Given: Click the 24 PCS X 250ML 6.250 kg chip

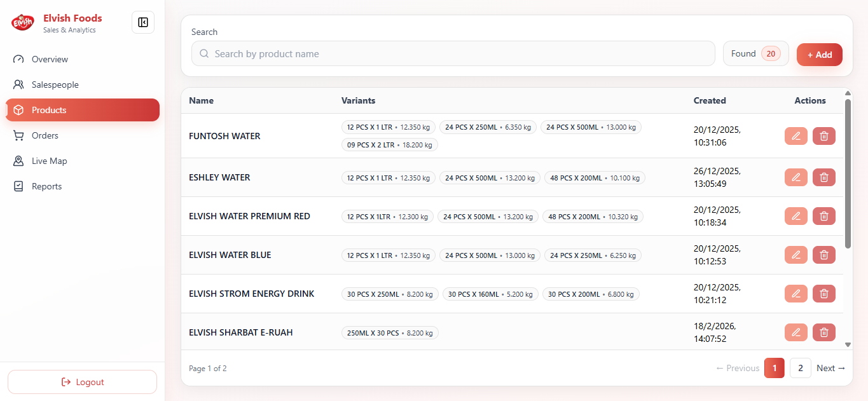Looking at the screenshot, I should 593,255.
